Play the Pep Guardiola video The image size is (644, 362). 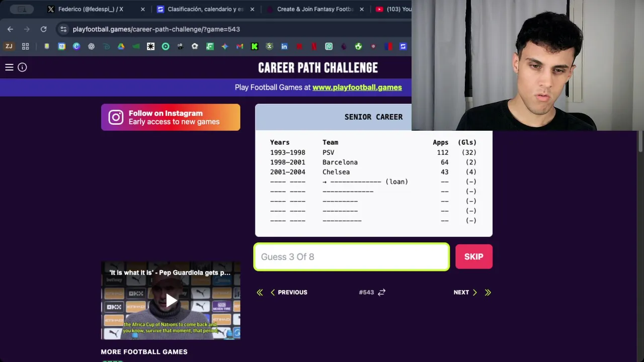171,301
